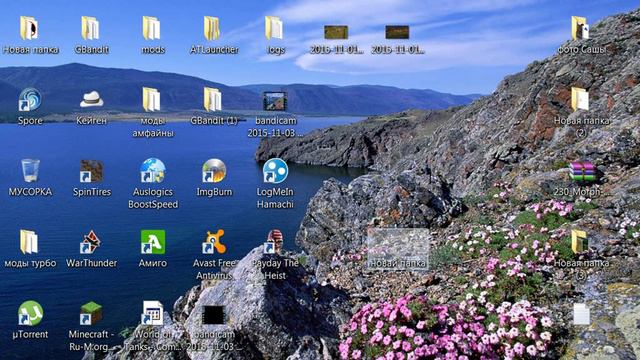640x360 pixels.
Task: Select the Новая папка (2) folder
Action: pos(580,100)
